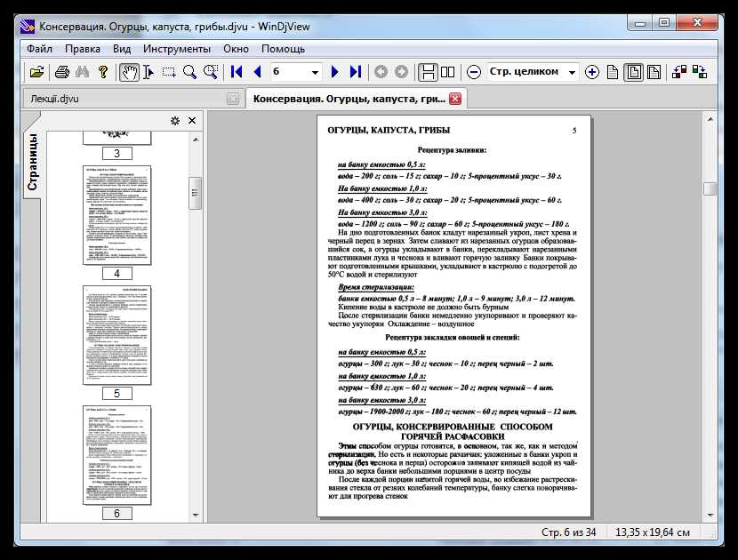Open the Правка menu
This screenshot has width=738, height=560.
click(x=83, y=49)
